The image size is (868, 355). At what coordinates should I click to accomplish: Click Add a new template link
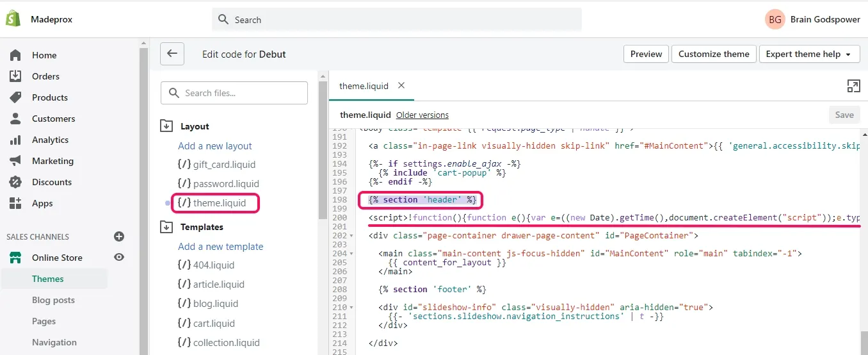pyautogui.click(x=221, y=247)
